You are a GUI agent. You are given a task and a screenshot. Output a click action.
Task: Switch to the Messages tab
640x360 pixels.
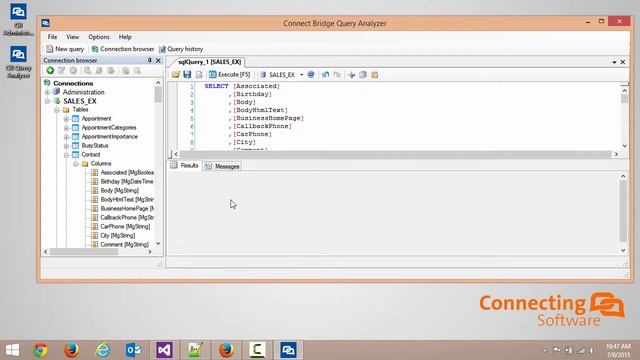(223, 166)
